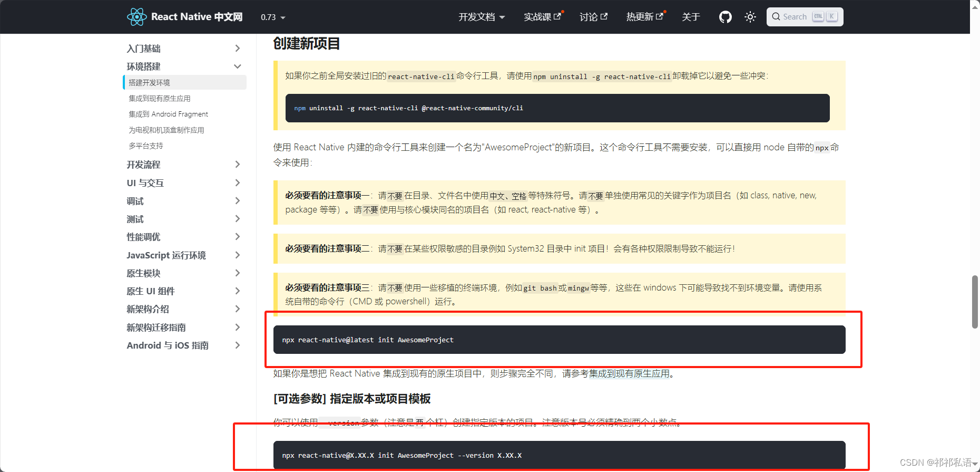Open 集成到现有原生应用 sidebar item

[160, 99]
